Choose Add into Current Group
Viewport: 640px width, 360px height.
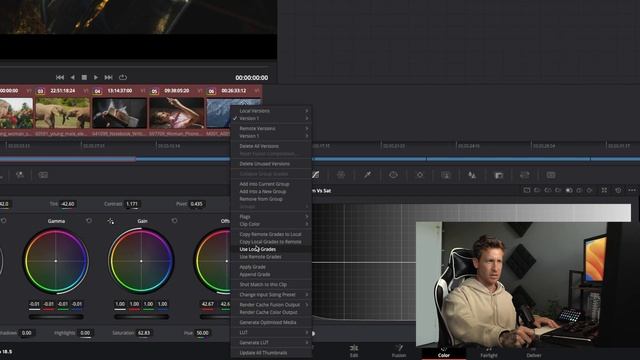tap(271, 184)
